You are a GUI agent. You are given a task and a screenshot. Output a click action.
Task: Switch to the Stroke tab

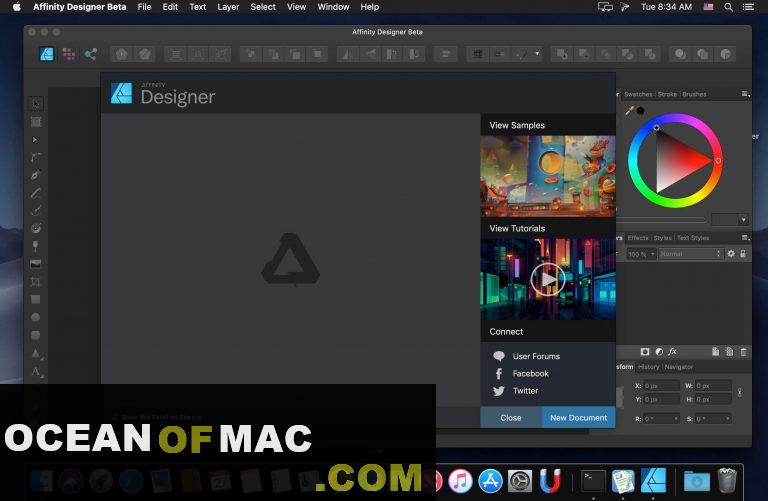[x=667, y=94]
